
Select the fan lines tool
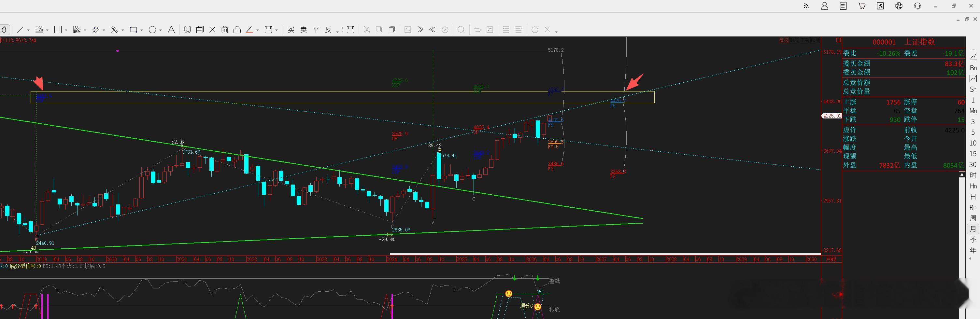coord(77,30)
